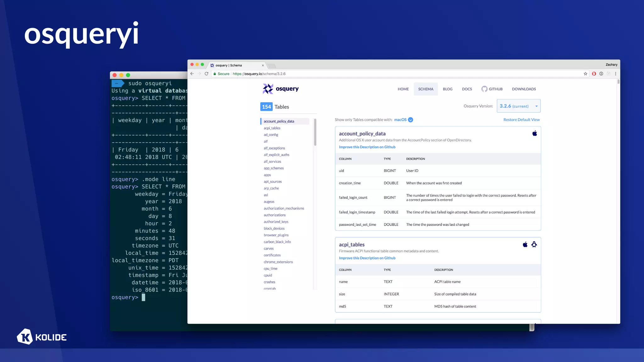Select alf_explicit_auths in the tables list

(276, 155)
